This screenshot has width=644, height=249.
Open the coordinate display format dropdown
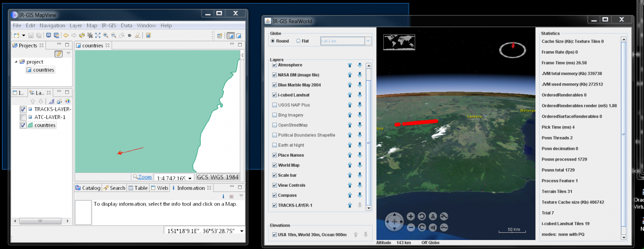(242, 231)
